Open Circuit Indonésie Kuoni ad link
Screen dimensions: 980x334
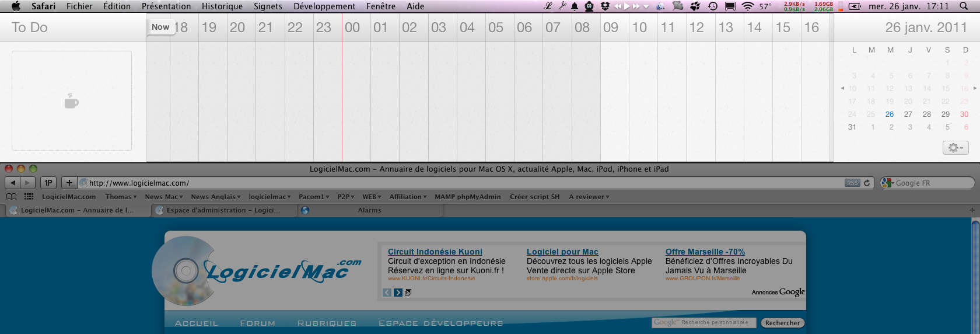435,252
